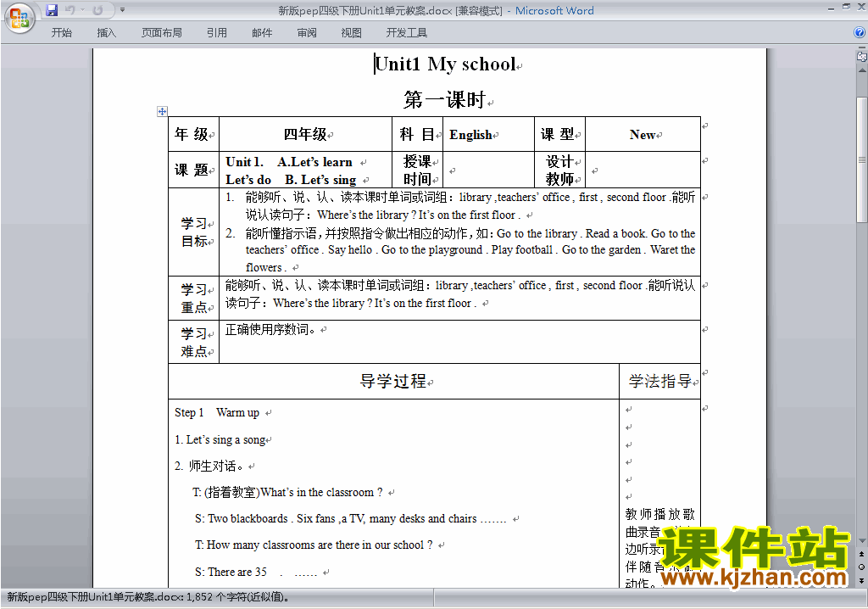Click the line "1. Let's sing a song"

tap(220, 439)
